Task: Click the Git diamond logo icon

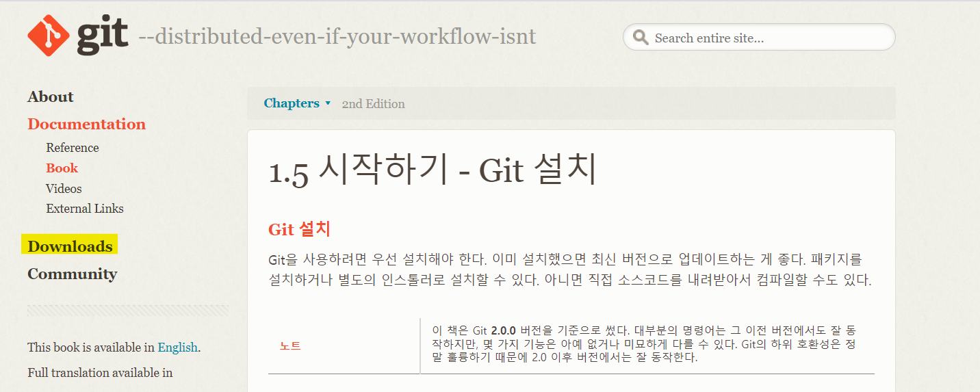Action: click(x=49, y=36)
